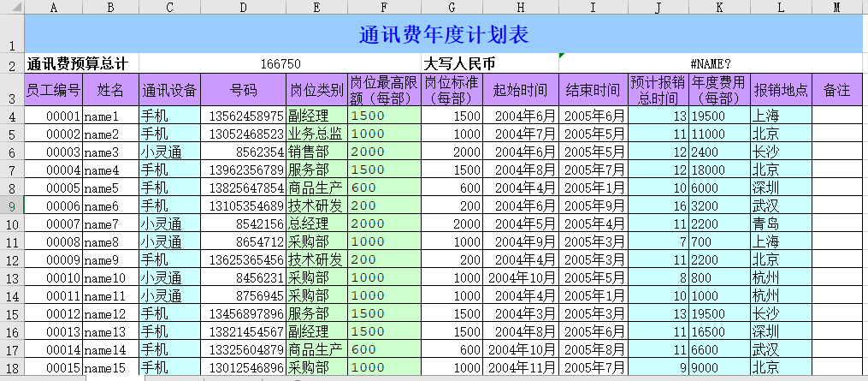Select the row 9 header
Viewport: 868px width, 381px height.
[x=12, y=206]
